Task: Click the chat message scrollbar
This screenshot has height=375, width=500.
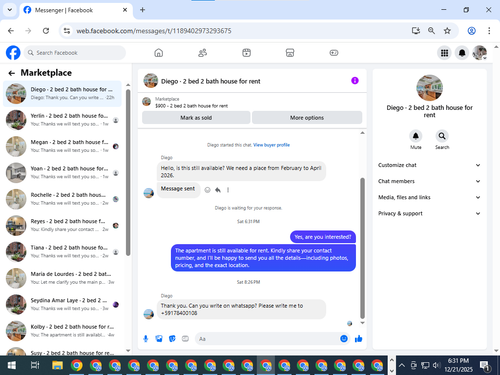Action: [x=362, y=248]
